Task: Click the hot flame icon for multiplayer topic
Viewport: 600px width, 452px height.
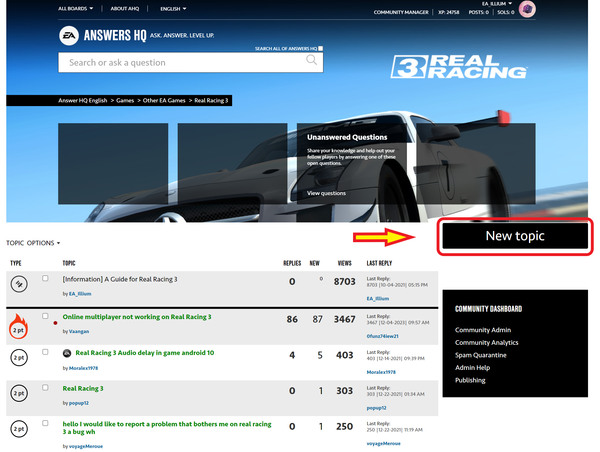Action: click(x=18, y=326)
